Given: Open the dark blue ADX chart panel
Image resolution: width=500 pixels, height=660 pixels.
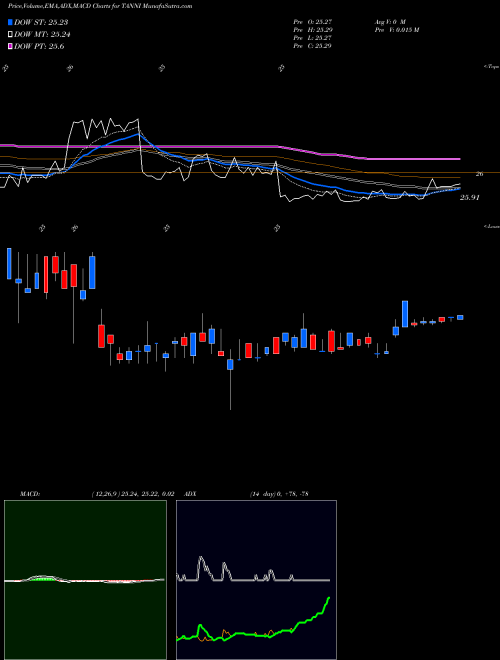Looking at the screenshot, I should click(256, 580).
